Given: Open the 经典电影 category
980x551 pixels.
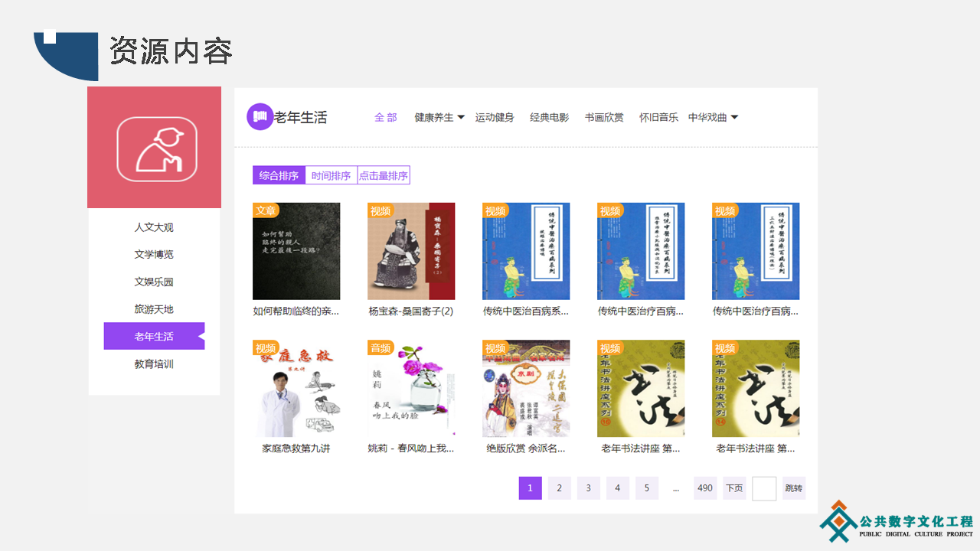Looking at the screenshot, I should click(550, 117).
